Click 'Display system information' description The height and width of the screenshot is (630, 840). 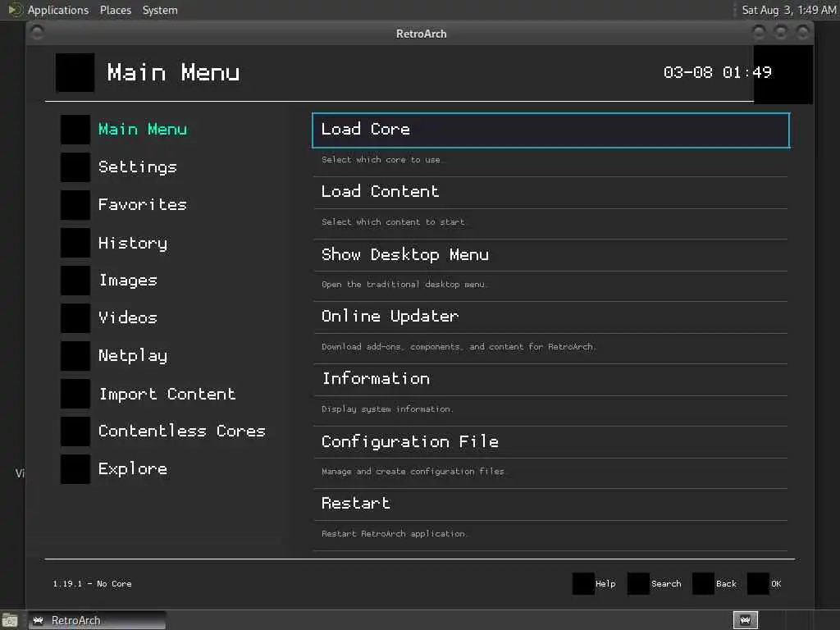[387, 409]
